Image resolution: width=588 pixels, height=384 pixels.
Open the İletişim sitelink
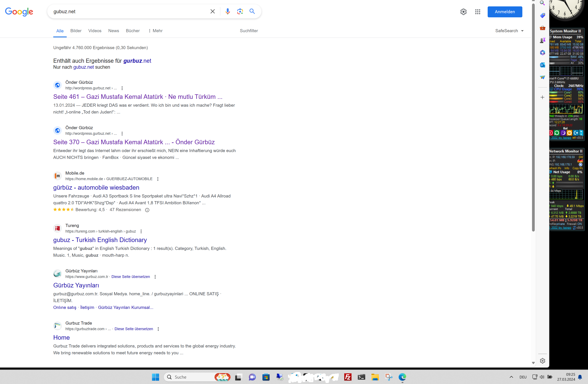(x=87, y=307)
